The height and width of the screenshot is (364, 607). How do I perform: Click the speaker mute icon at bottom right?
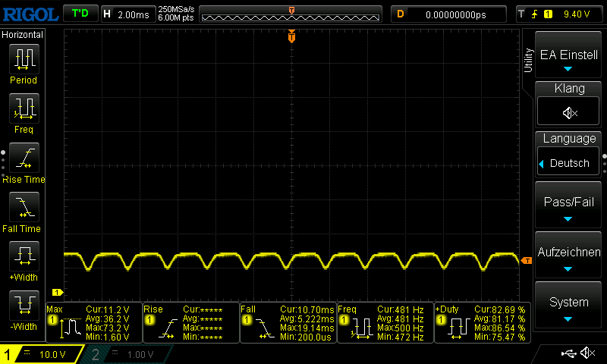[588, 353]
